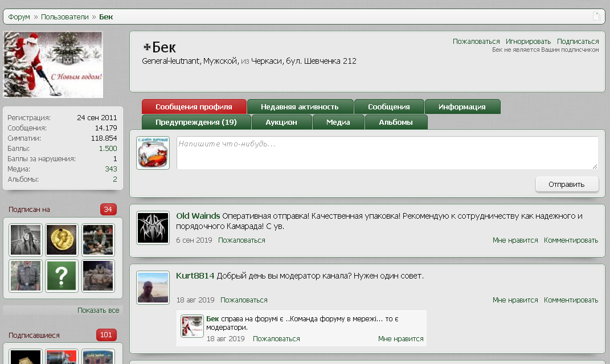
Task: Open Old Wainds username link
Action: tap(198, 216)
